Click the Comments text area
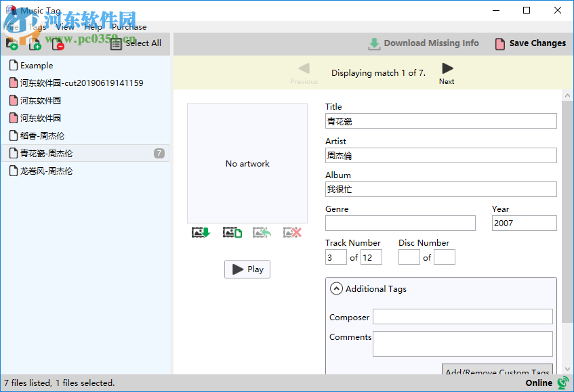The image size is (574, 392). [x=463, y=344]
